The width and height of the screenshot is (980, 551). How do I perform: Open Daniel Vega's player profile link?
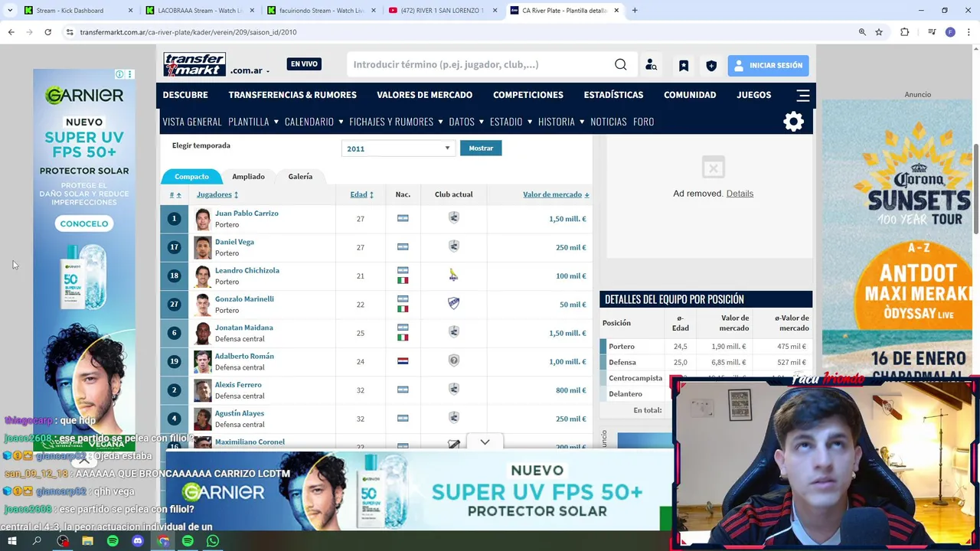[234, 242]
